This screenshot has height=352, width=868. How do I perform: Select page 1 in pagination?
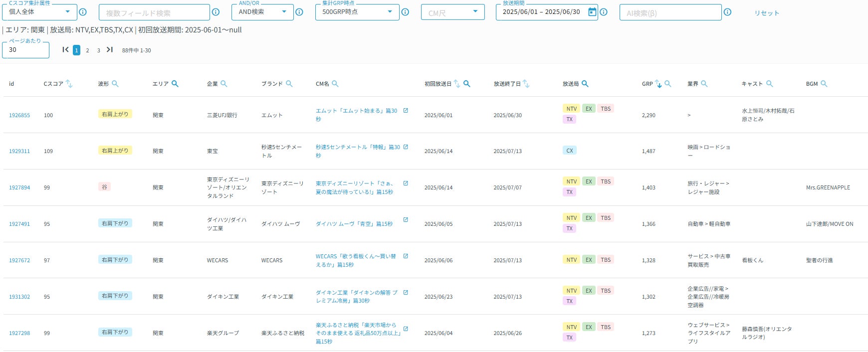point(76,50)
